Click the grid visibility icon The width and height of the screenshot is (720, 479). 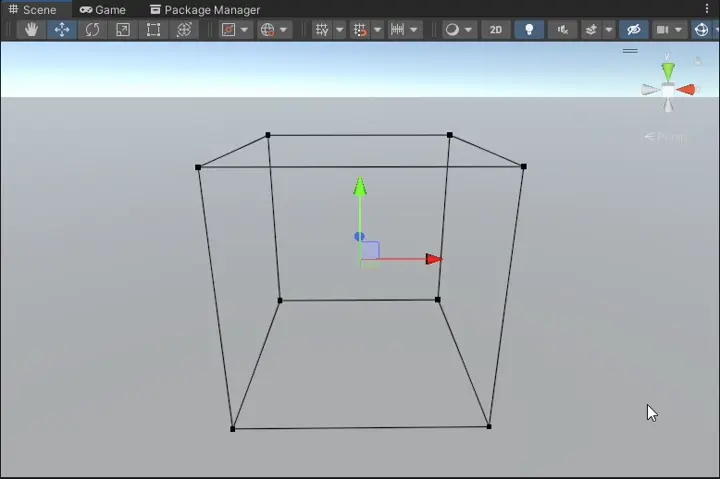click(322, 30)
